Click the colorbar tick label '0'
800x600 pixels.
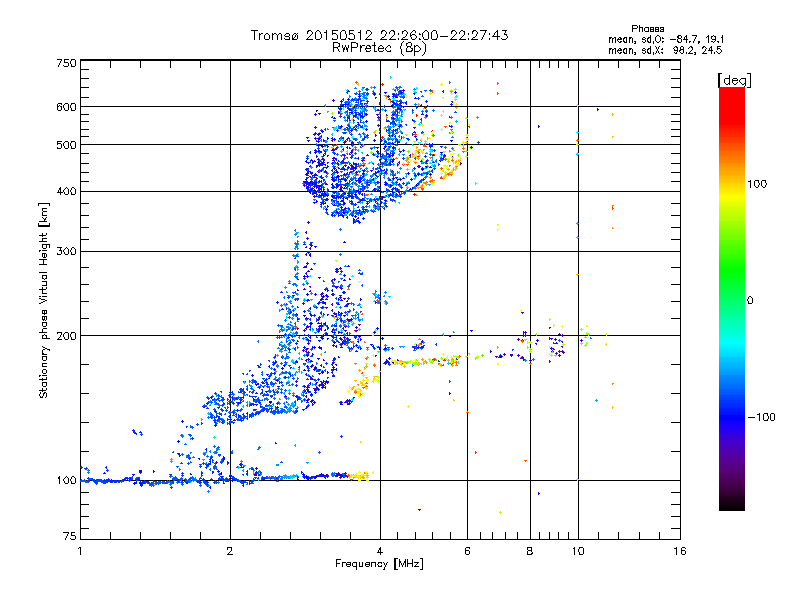[x=750, y=300]
